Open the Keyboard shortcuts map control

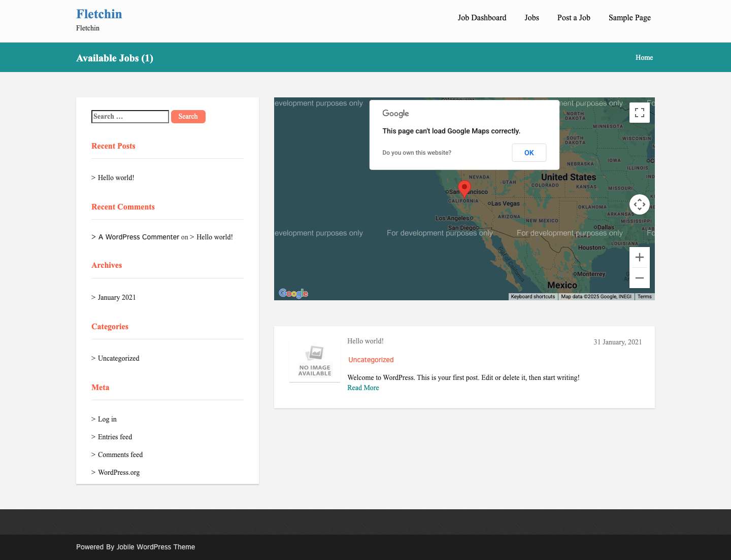pyautogui.click(x=533, y=296)
